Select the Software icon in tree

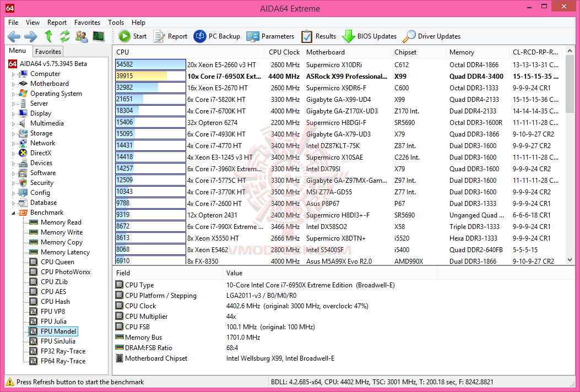tap(23, 173)
